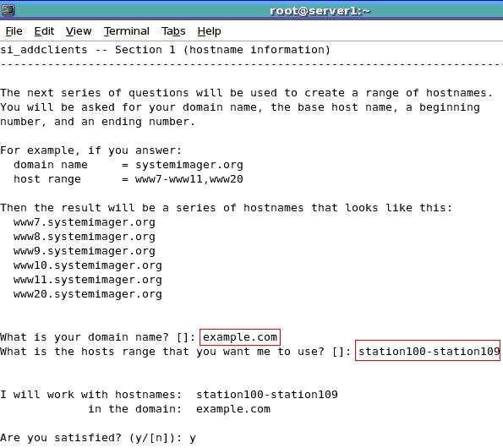Click 'in the domain: example.com' confirmation line

(x=179, y=409)
